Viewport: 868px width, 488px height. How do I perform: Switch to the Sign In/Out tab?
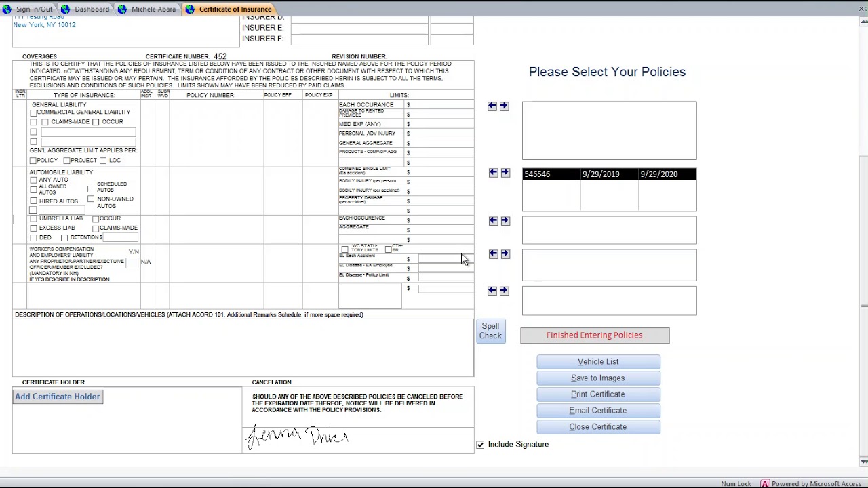point(28,9)
